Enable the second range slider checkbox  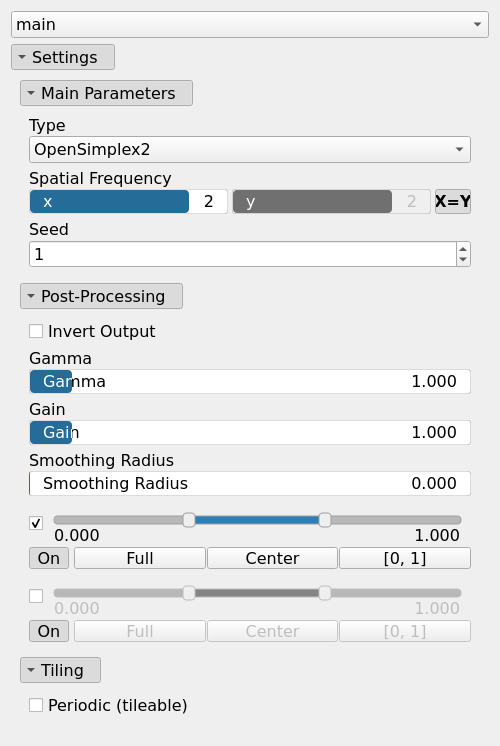(x=36, y=596)
